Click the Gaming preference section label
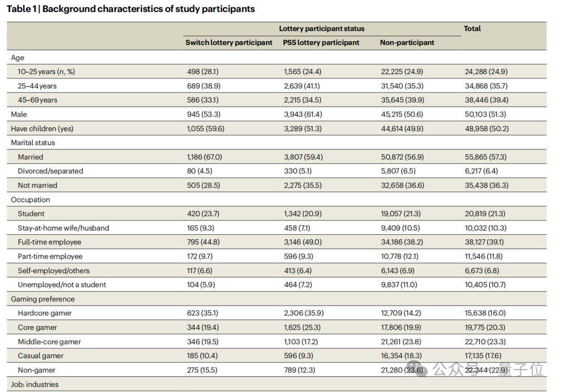This screenshot has width=562, height=392. coord(43,299)
